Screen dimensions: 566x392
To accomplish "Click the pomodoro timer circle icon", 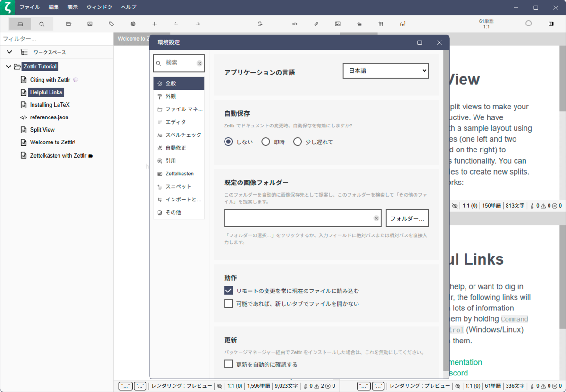I will click(x=528, y=24).
